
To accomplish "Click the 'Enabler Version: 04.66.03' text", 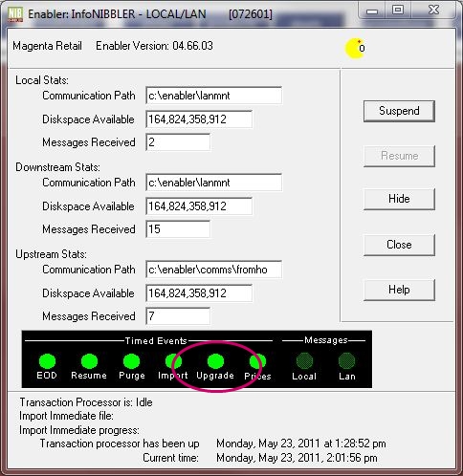I will [154, 46].
